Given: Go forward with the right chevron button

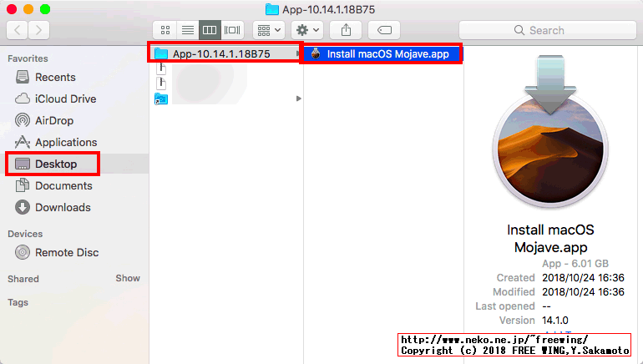Looking at the screenshot, I should tap(39, 30).
